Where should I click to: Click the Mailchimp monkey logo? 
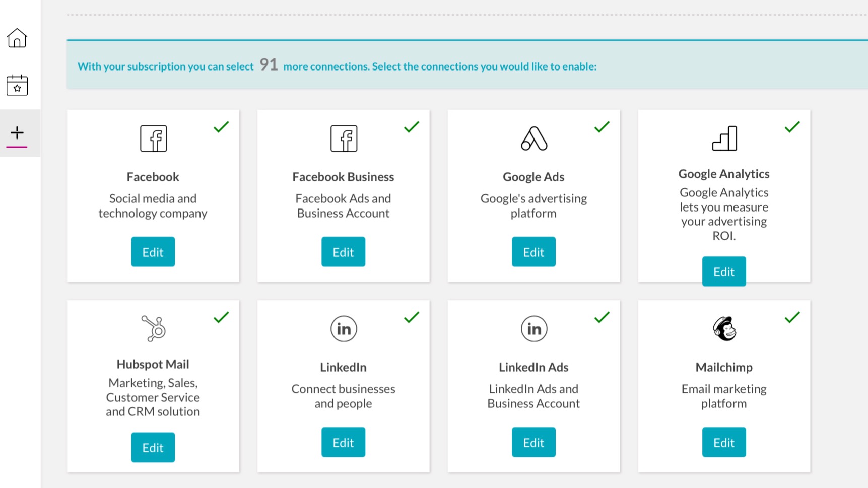(x=724, y=329)
